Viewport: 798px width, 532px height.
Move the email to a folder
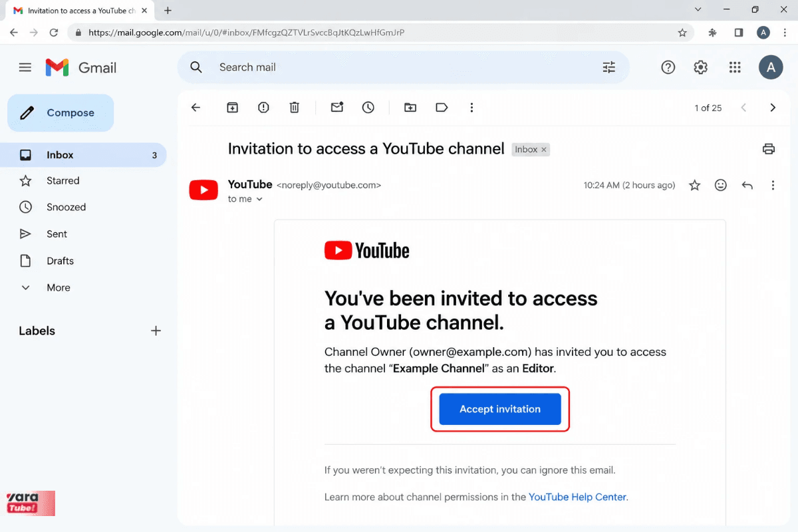tap(410, 108)
